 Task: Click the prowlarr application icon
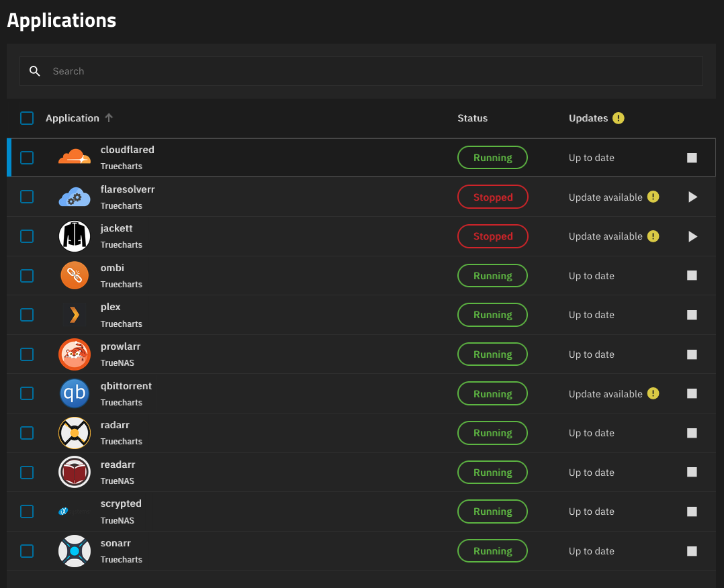pyautogui.click(x=74, y=354)
